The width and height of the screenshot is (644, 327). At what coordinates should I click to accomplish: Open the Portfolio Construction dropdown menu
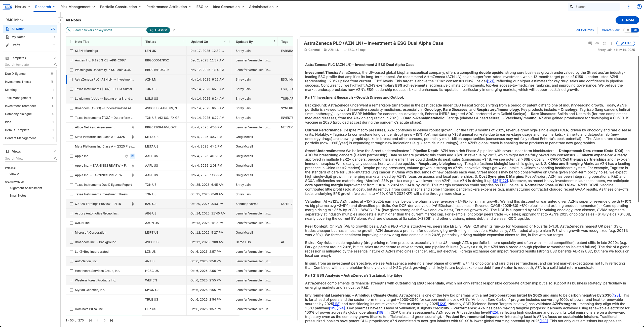tap(120, 7)
